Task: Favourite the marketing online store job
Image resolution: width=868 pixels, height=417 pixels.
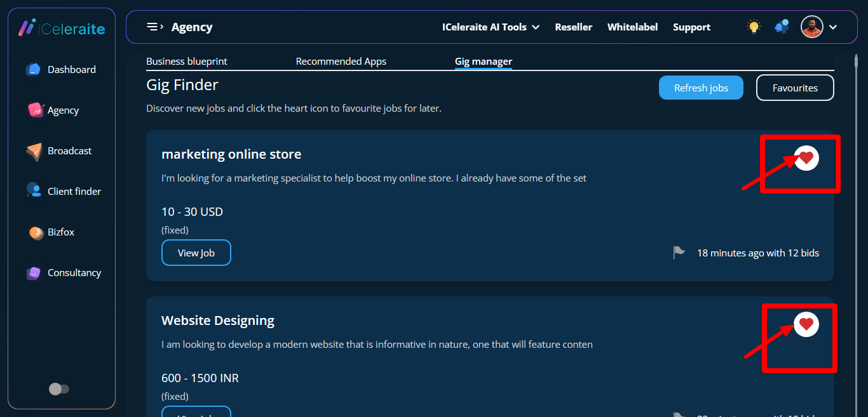Action: coord(806,158)
